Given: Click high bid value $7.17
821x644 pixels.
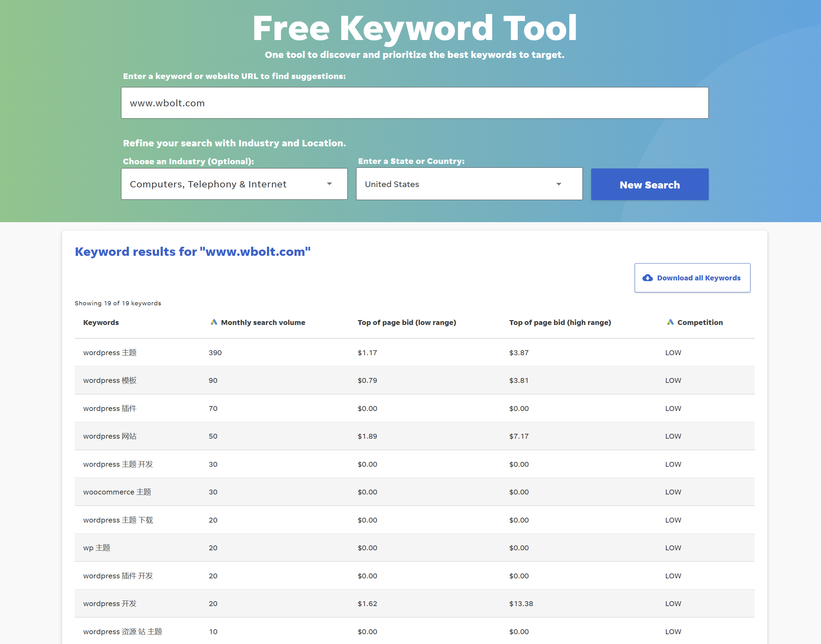Looking at the screenshot, I should tap(519, 436).
